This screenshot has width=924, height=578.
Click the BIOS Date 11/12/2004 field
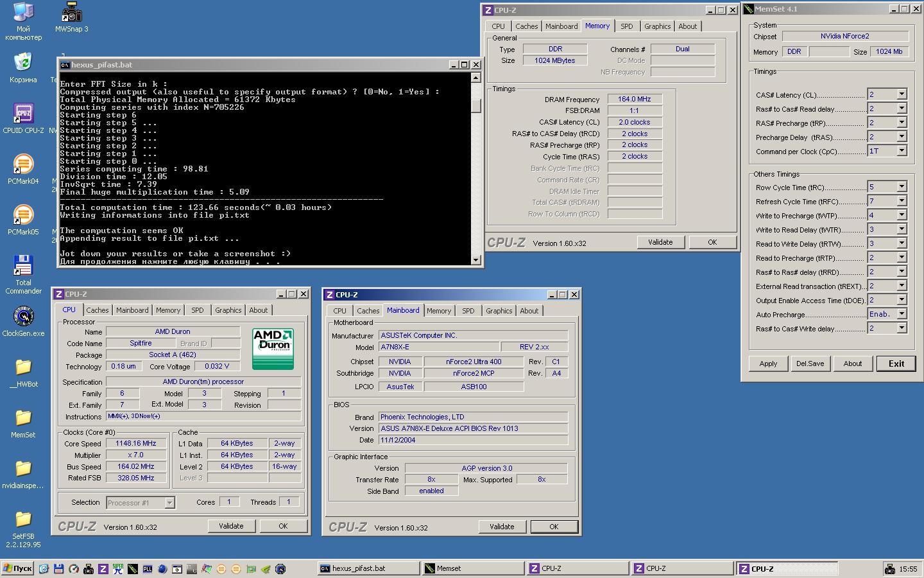point(473,441)
